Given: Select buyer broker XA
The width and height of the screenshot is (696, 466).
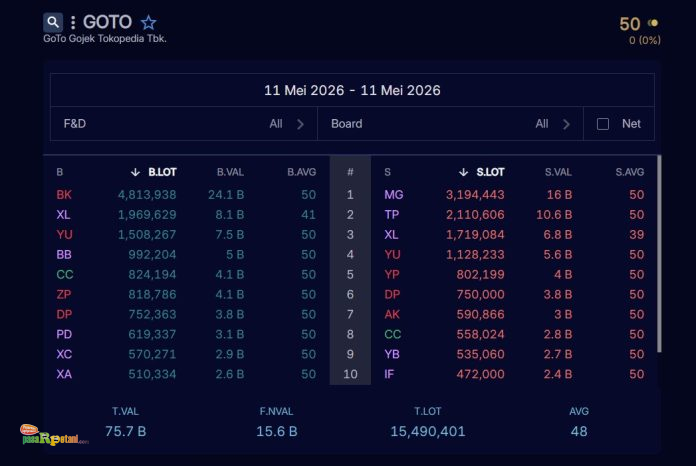Looking at the screenshot, I should (x=64, y=375).
